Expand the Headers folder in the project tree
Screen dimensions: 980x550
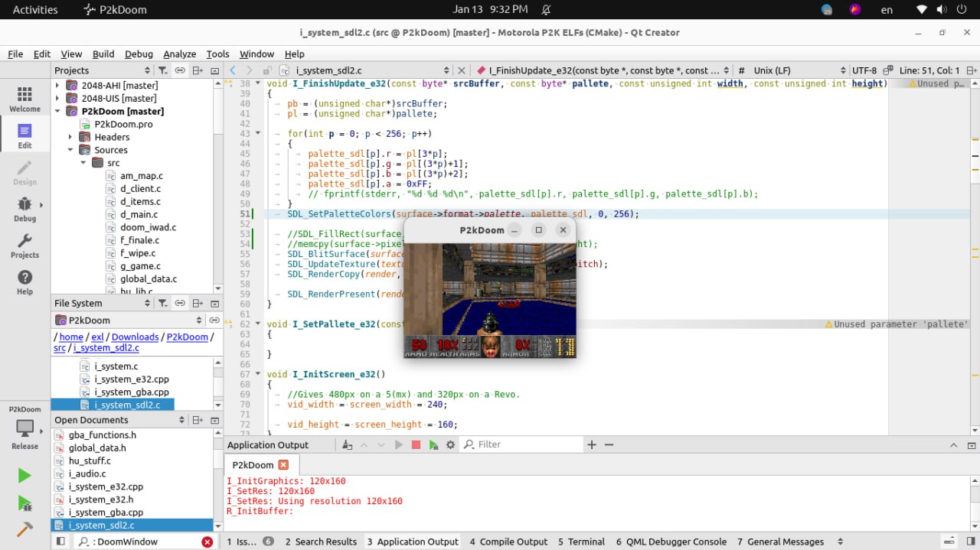coord(70,137)
